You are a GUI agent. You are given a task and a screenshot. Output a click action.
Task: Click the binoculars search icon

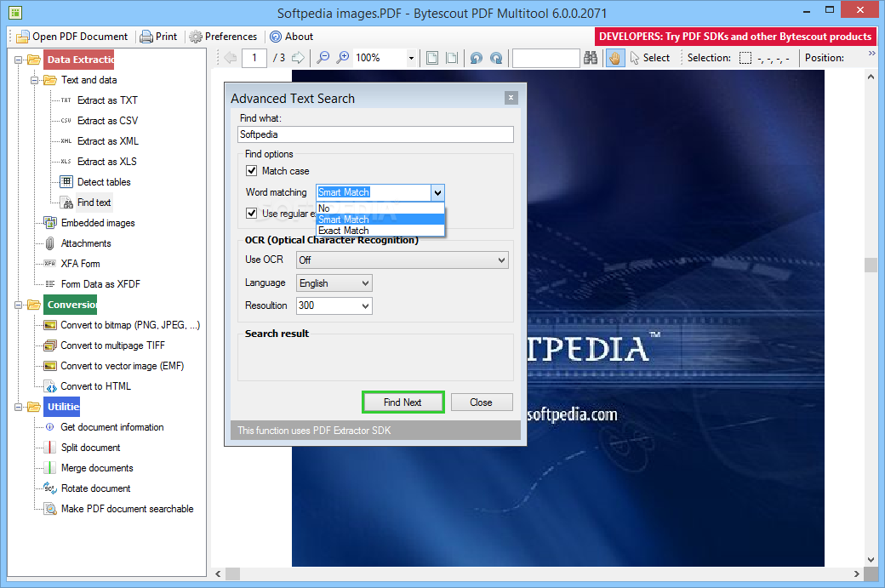591,58
